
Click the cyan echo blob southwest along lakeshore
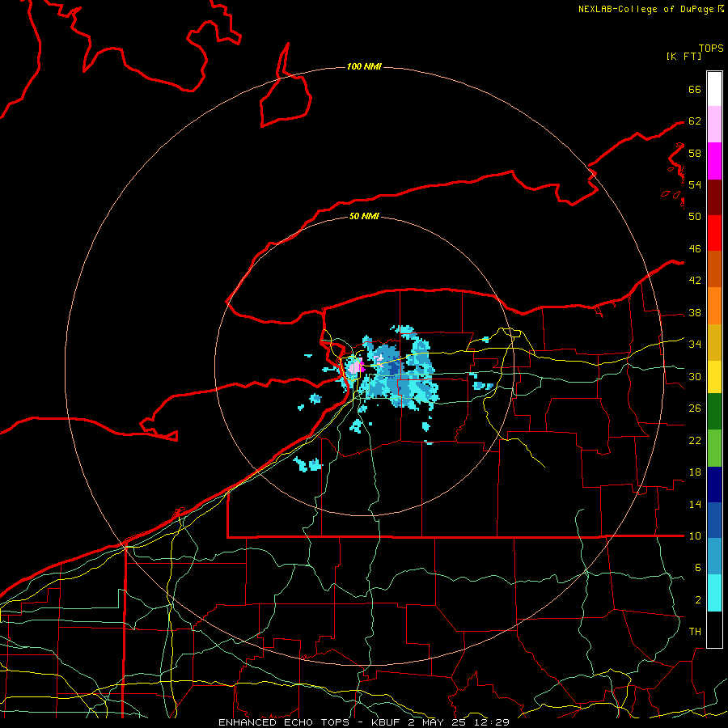308,464
